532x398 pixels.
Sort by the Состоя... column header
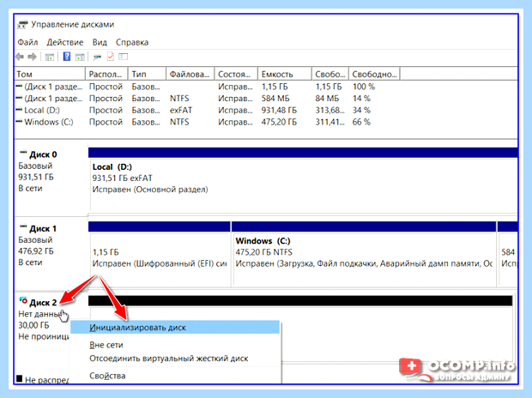tap(236, 74)
